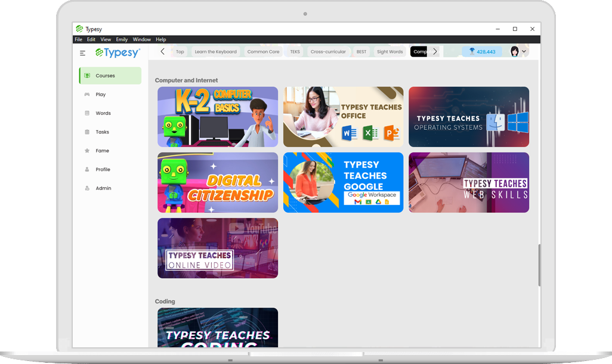Viewport: 612px width, 364px height.
Task: Click the vertical scrollbar thumb
Action: (x=539, y=265)
